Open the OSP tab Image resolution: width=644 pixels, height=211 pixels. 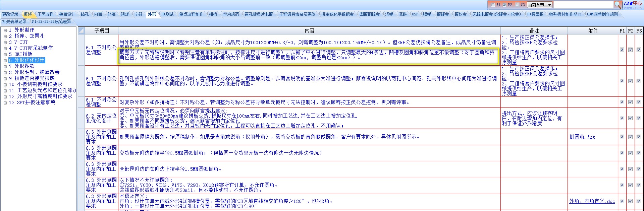point(415,14)
